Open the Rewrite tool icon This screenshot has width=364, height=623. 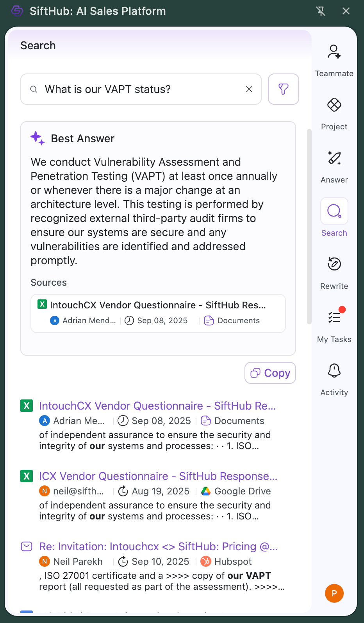pyautogui.click(x=334, y=264)
